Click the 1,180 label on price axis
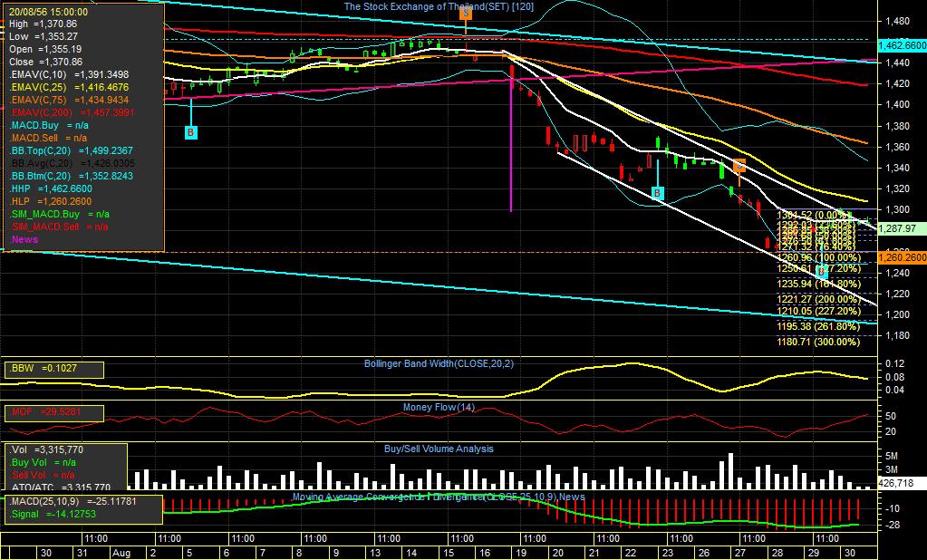The height and width of the screenshot is (560, 927). click(x=897, y=336)
